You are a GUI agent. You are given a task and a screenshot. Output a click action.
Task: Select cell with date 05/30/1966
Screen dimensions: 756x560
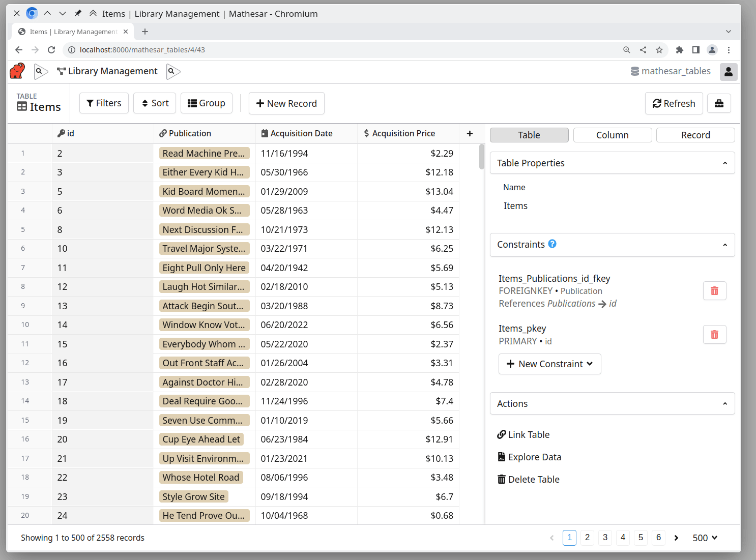[306, 172]
